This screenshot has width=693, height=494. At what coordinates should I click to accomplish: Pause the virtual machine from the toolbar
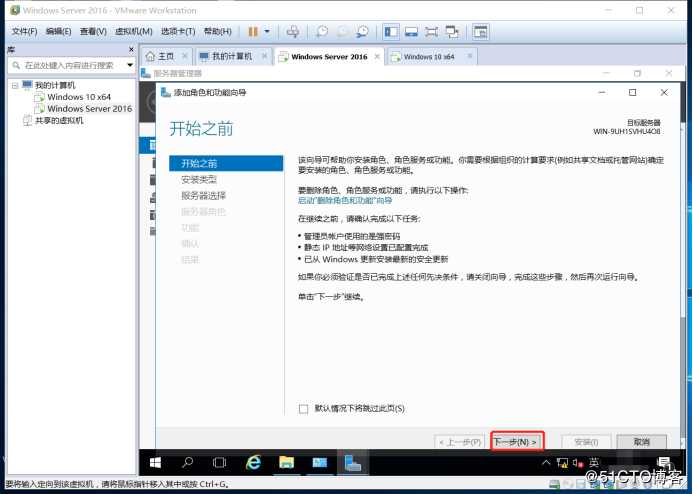coord(253,31)
